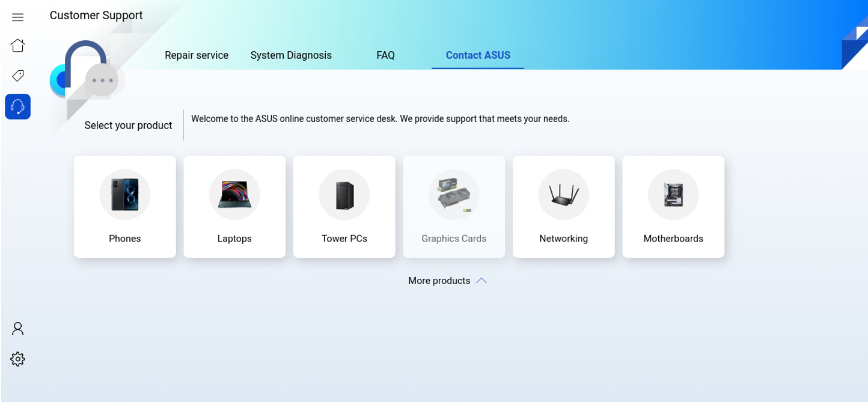The height and width of the screenshot is (402, 868).
Task: Click the Phones product image
Action: tap(125, 195)
